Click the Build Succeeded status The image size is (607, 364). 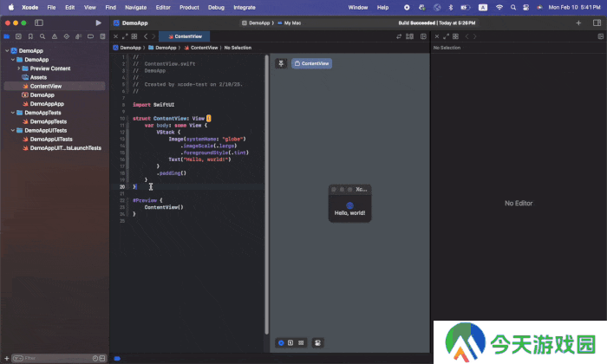(x=437, y=23)
